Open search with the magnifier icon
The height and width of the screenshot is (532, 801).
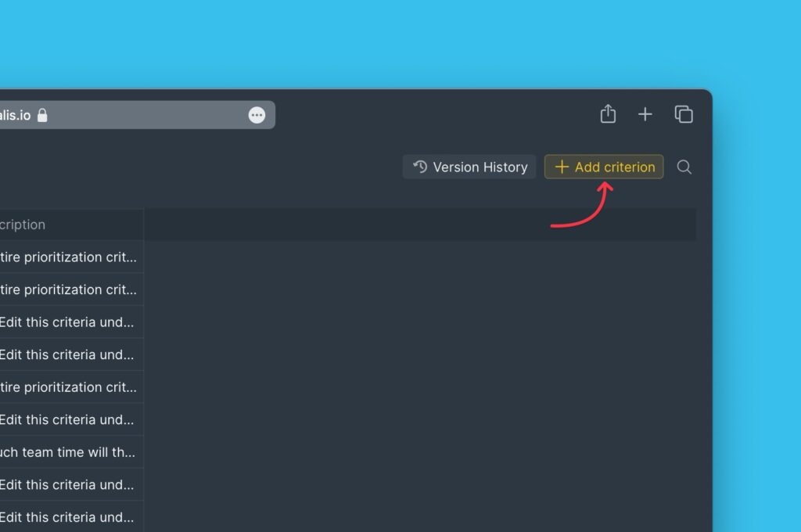684,167
